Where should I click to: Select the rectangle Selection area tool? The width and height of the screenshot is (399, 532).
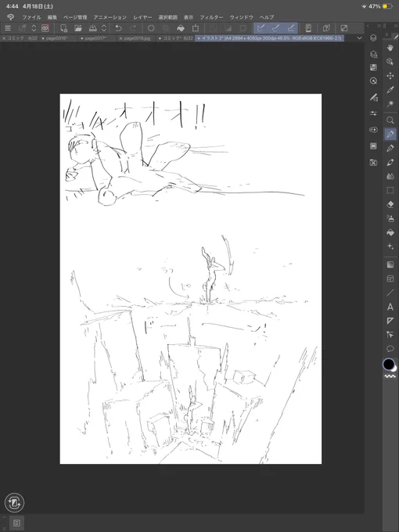390,190
